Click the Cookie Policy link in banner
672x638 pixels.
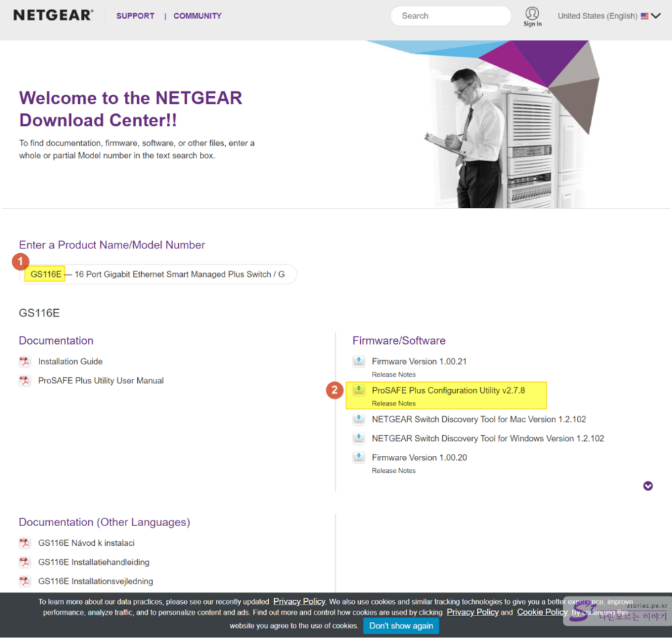[x=542, y=612]
